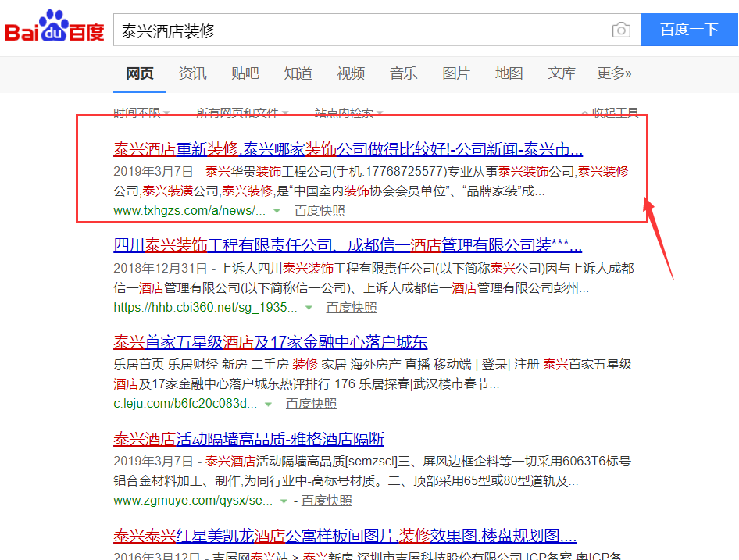
Task: Expand the 更多» navigation menu
Action: 611,73
